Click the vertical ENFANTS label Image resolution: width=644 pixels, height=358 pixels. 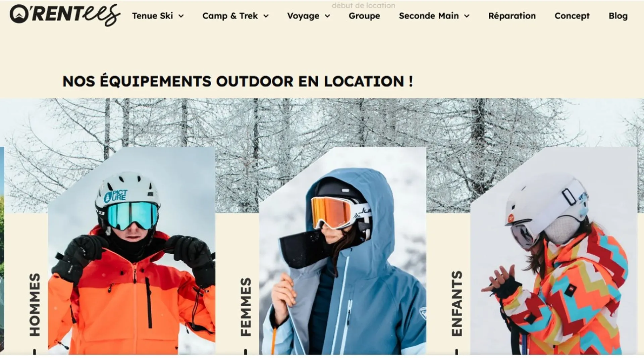pyautogui.click(x=457, y=303)
